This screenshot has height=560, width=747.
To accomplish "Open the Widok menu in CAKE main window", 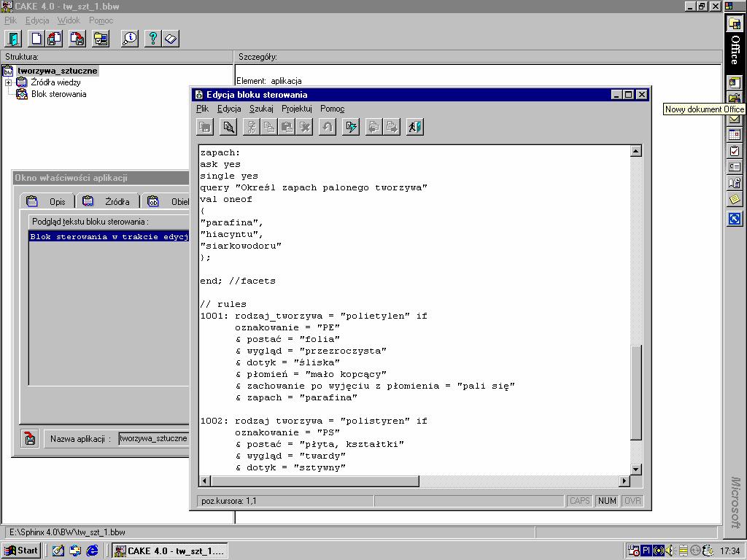I will click(69, 20).
